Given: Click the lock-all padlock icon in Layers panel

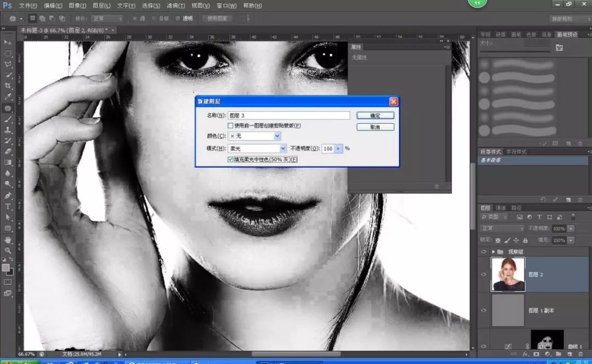Looking at the screenshot, I should [x=525, y=240].
